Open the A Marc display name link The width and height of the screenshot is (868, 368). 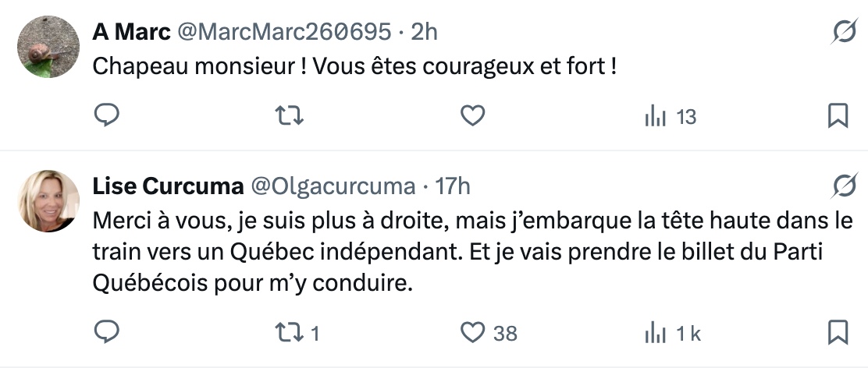coord(131,32)
